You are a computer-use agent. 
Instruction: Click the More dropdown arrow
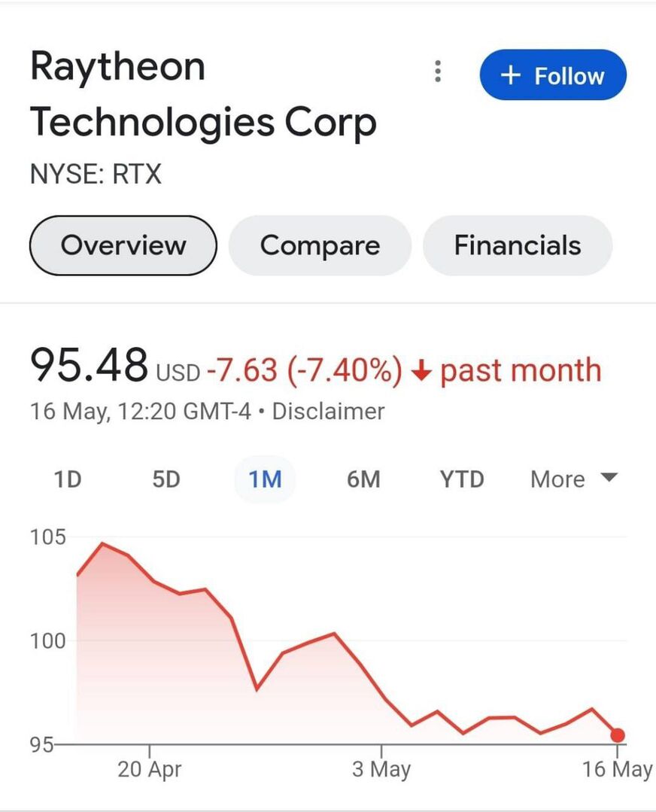pyautogui.click(x=609, y=476)
